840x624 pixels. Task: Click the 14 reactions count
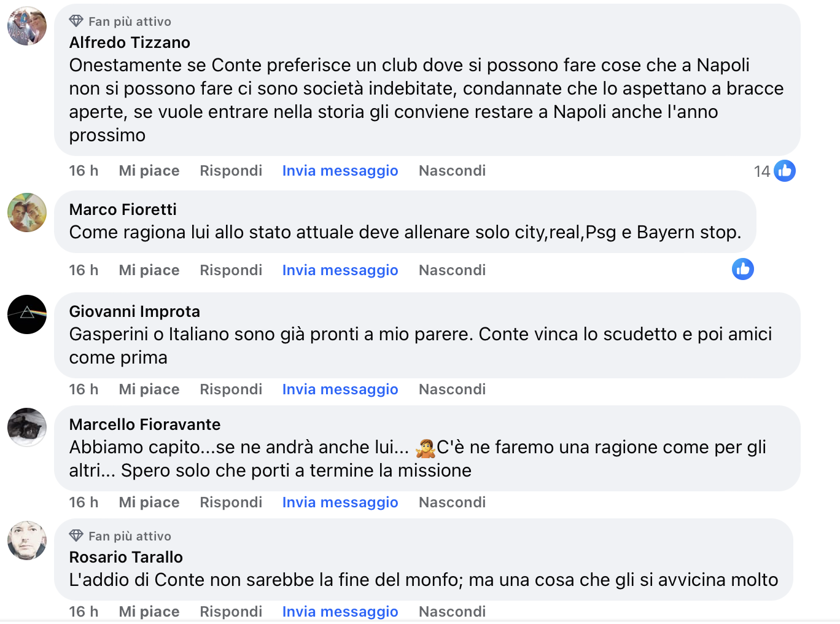coord(761,171)
